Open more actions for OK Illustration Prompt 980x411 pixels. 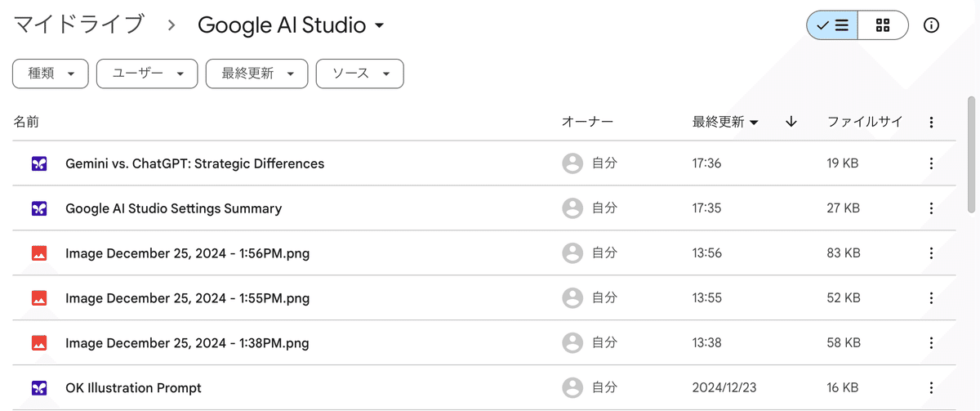(x=931, y=388)
